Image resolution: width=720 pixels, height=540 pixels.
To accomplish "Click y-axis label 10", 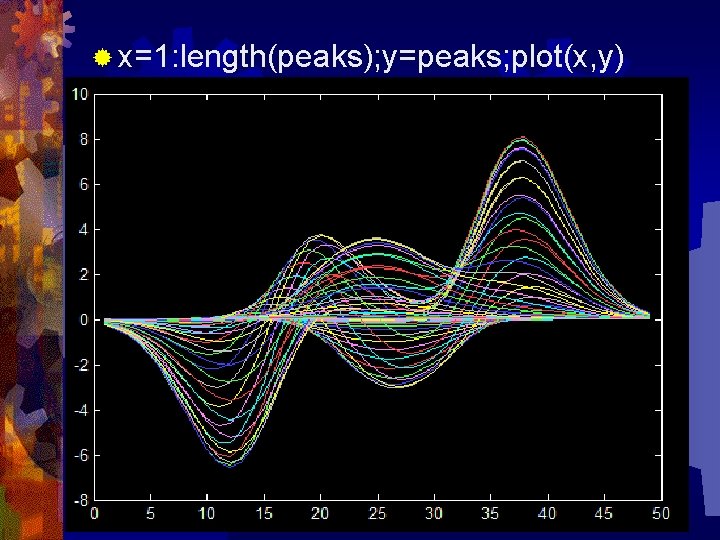I will [79, 95].
